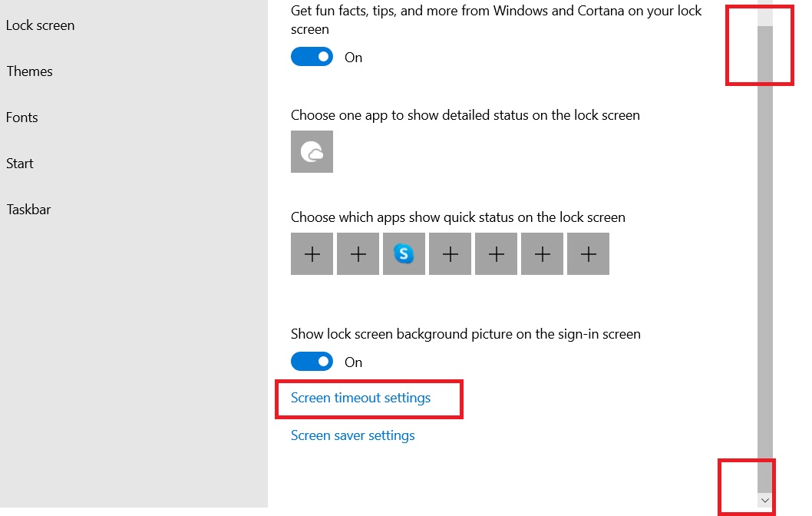812x516 pixels.
Task: Choose app for the fifth quick status slot
Action: click(x=496, y=254)
